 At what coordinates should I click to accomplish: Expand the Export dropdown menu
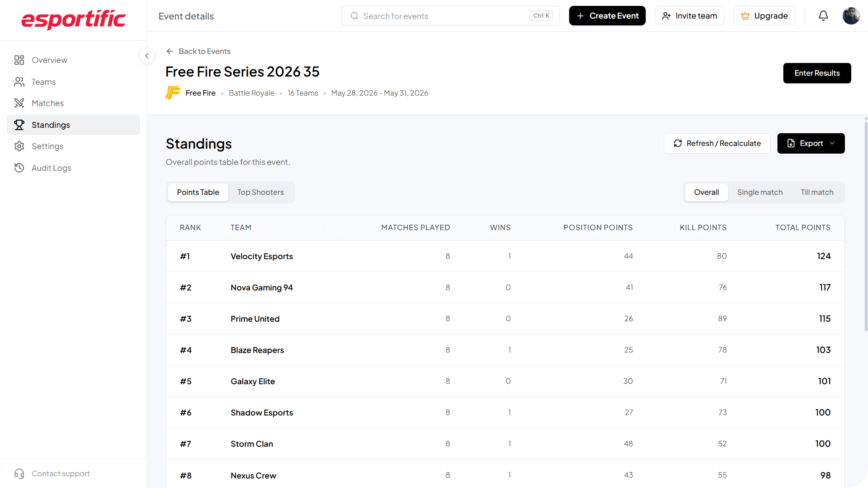point(810,143)
